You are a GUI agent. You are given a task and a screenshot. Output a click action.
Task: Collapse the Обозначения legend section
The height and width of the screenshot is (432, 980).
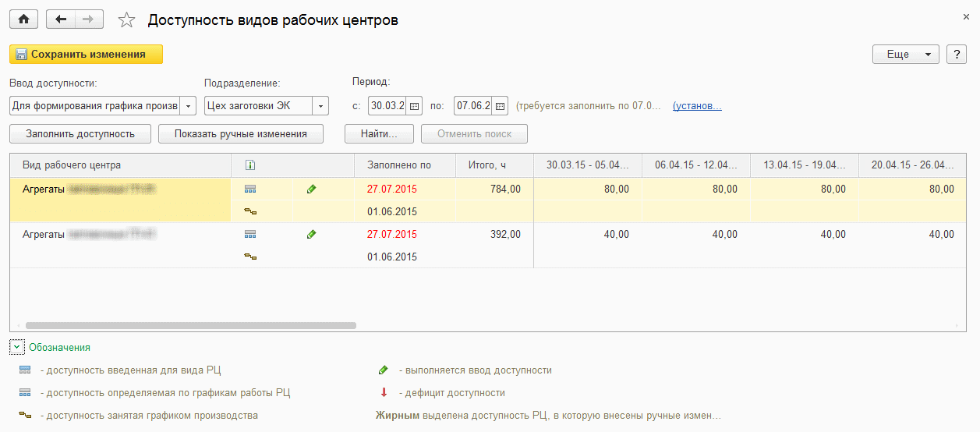click(x=17, y=348)
